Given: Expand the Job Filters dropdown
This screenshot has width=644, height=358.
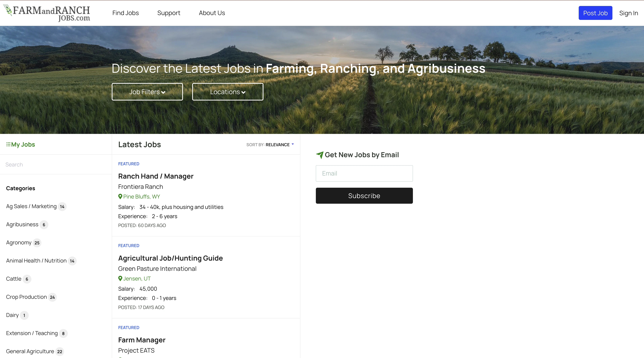Looking at the screenshot, I should click(147, 92).
